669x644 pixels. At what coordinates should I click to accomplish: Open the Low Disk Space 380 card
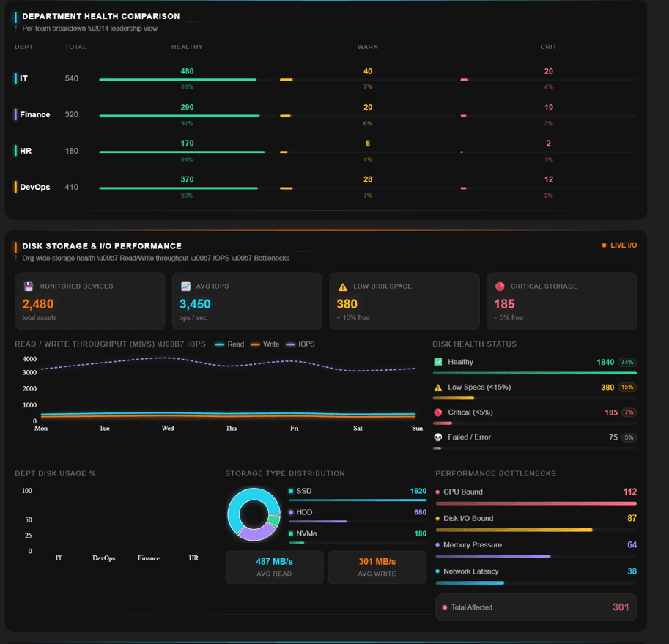point(404,301)
